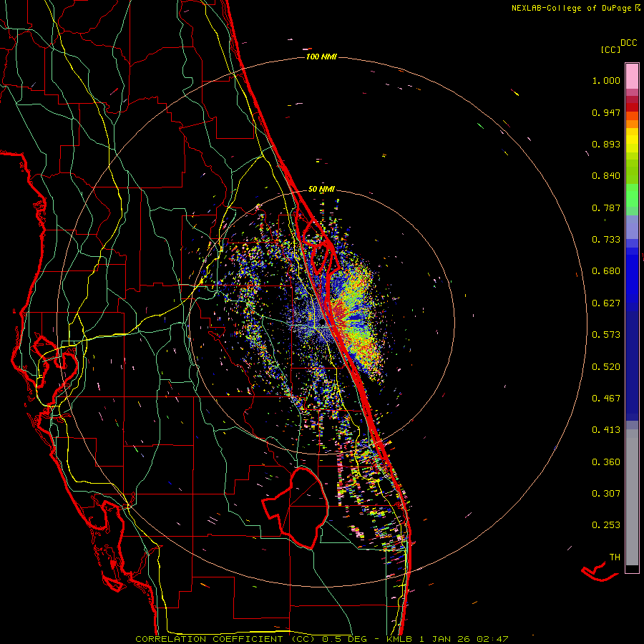This screenshot has width=644, height=644.
Task: Select the 0.253 legend value
Action: (x=606, y=525)
